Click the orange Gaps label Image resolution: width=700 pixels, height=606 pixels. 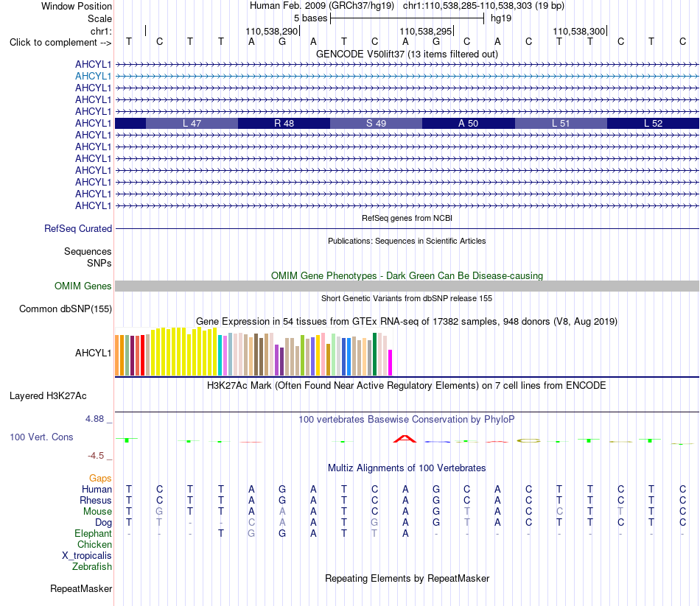click(100, 479)
